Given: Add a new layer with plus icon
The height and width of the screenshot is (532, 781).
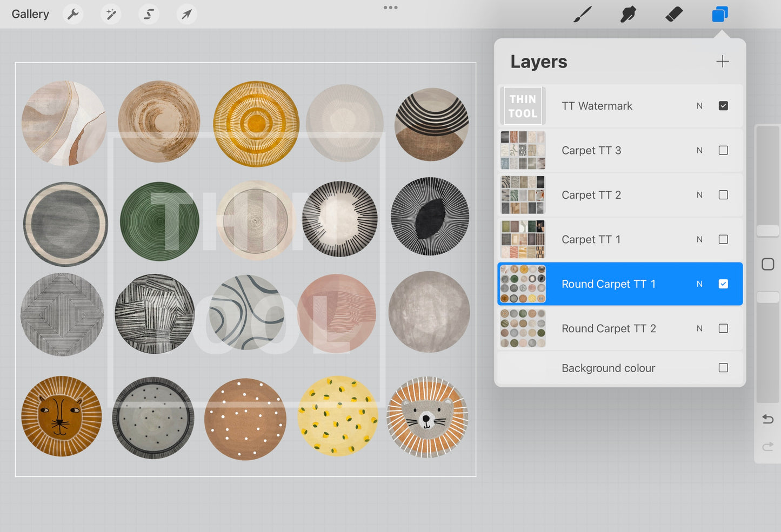Looking at the screenshot, I should click(723, 62).
